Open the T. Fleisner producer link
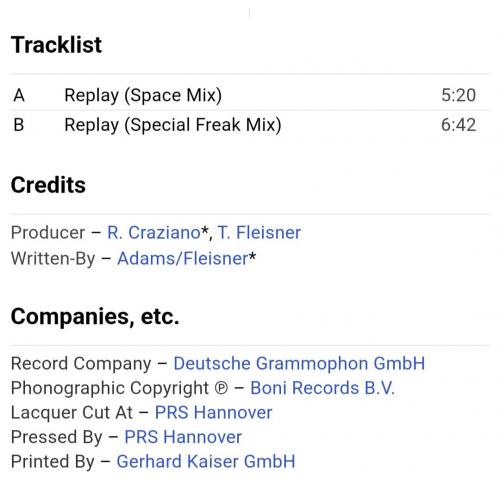 click(x=259, y=232)
